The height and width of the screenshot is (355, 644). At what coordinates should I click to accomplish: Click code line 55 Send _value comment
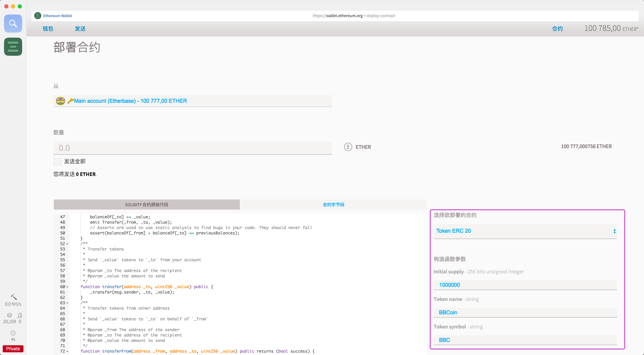142,260
